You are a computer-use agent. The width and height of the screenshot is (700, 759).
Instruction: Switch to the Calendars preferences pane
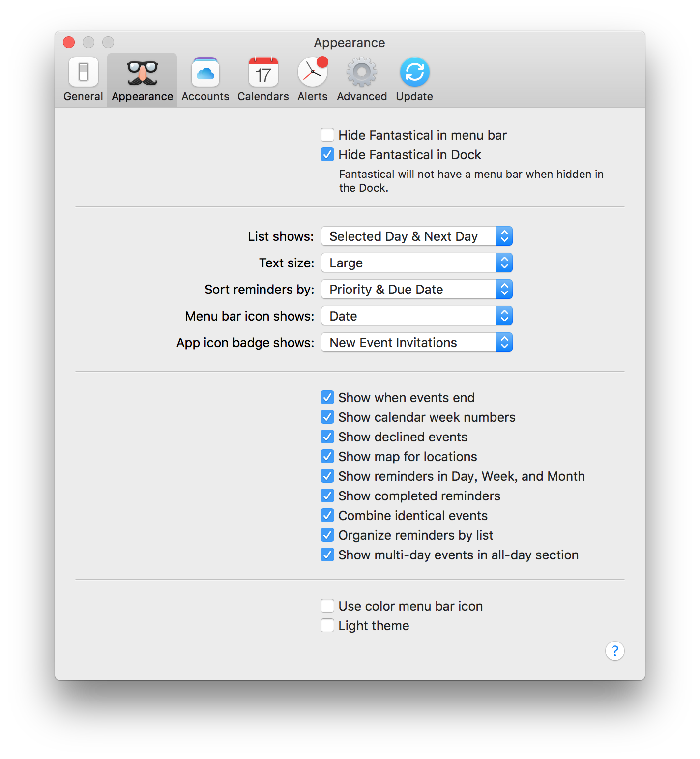pos(263,80)
